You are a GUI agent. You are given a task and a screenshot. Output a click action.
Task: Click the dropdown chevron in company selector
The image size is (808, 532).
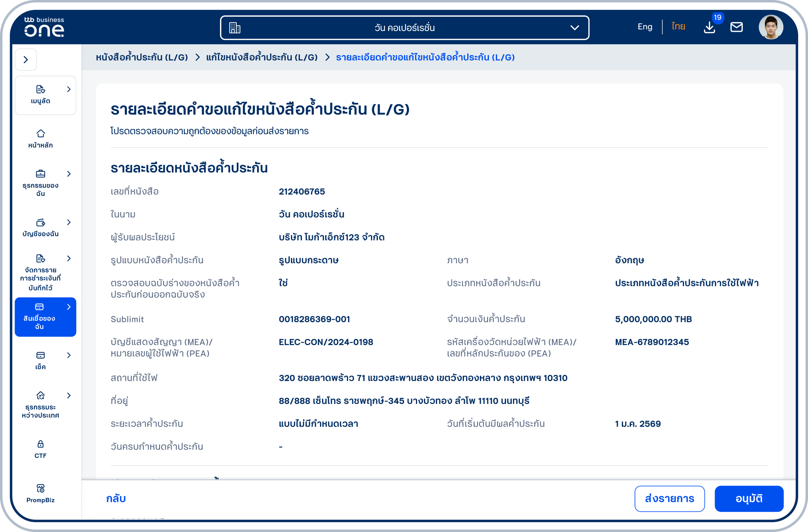(575, 28)
